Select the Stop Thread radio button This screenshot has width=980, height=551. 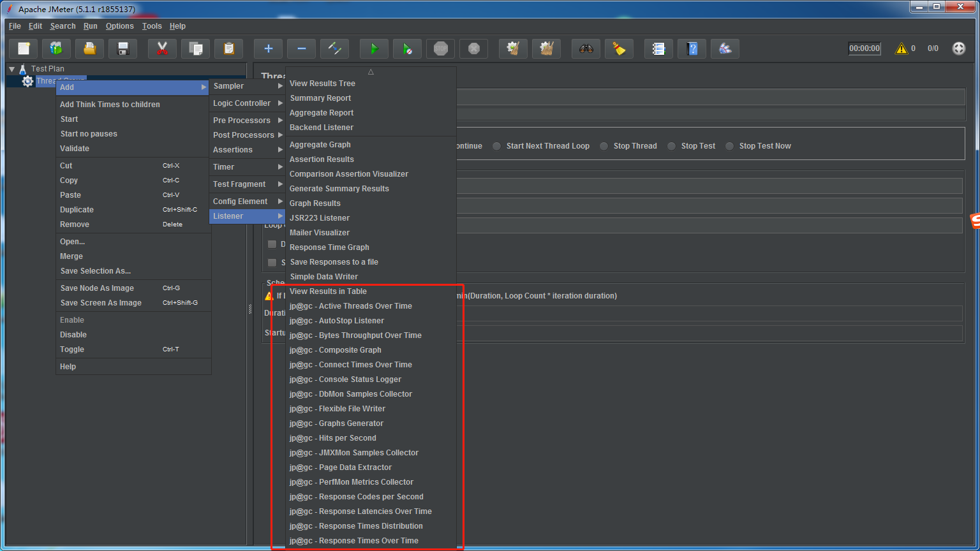[x=604, y=146]
